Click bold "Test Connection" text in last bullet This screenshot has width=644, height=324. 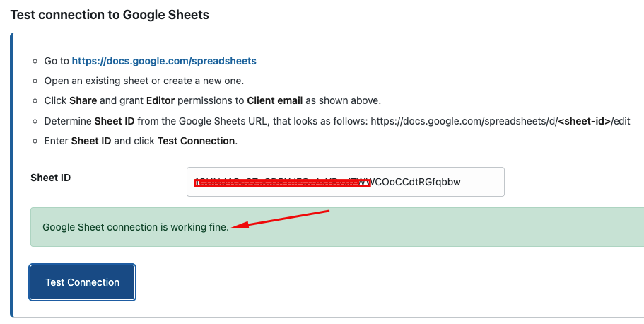click(x=196, y=141)
